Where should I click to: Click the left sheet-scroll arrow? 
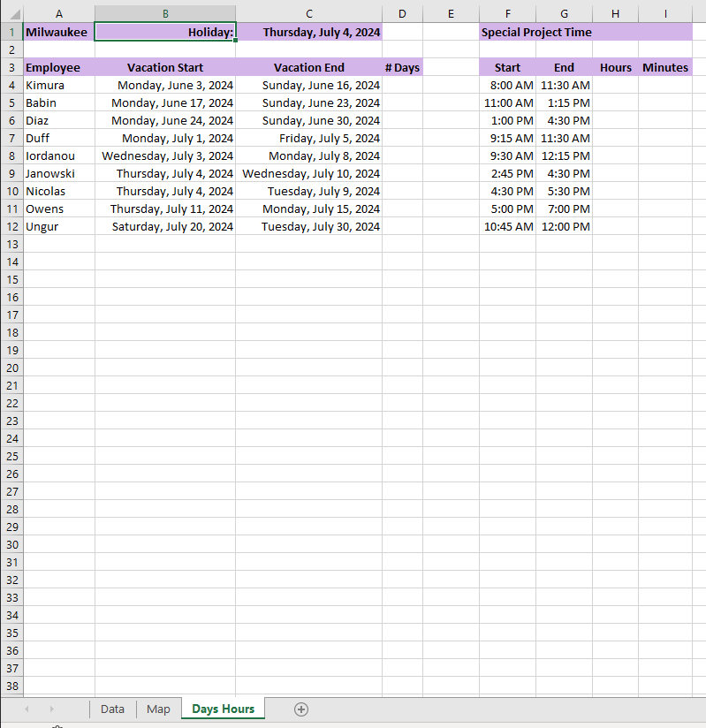[26, 709]
